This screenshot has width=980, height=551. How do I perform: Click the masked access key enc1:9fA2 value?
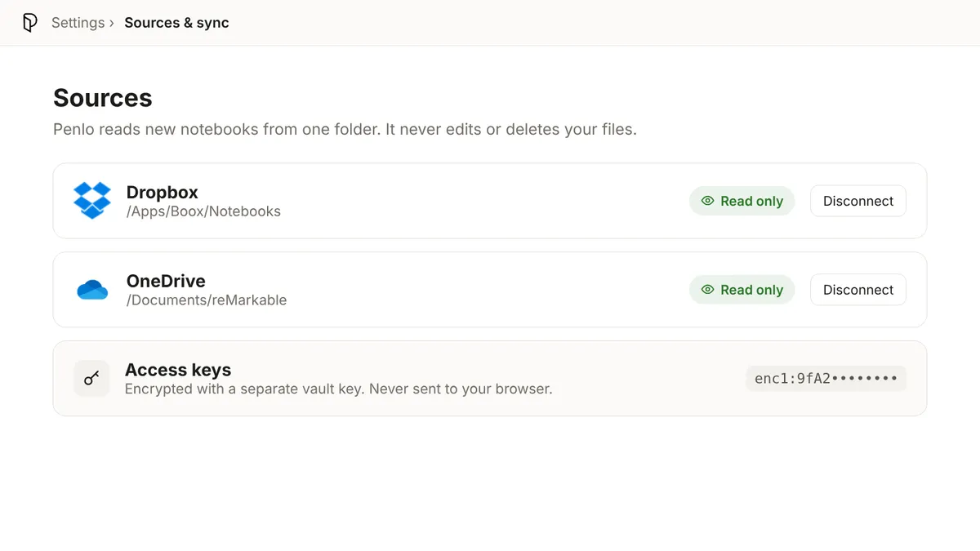(x=826, y=378)
